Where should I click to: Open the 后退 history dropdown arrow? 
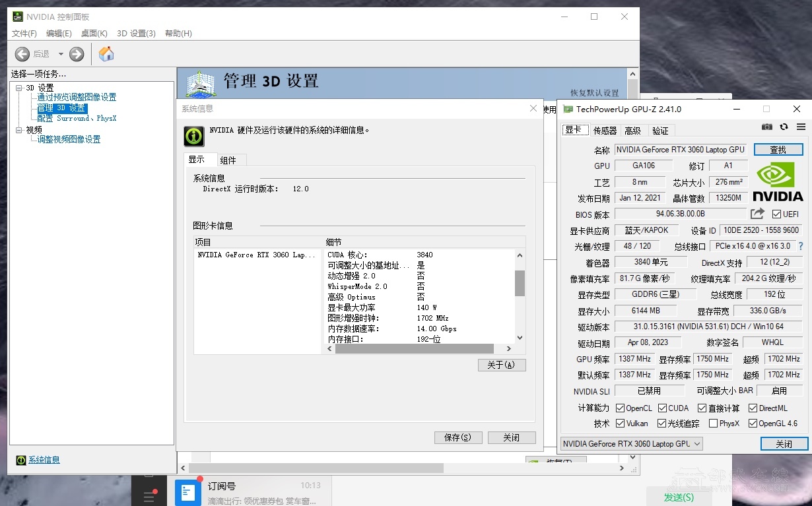[61, 54]
